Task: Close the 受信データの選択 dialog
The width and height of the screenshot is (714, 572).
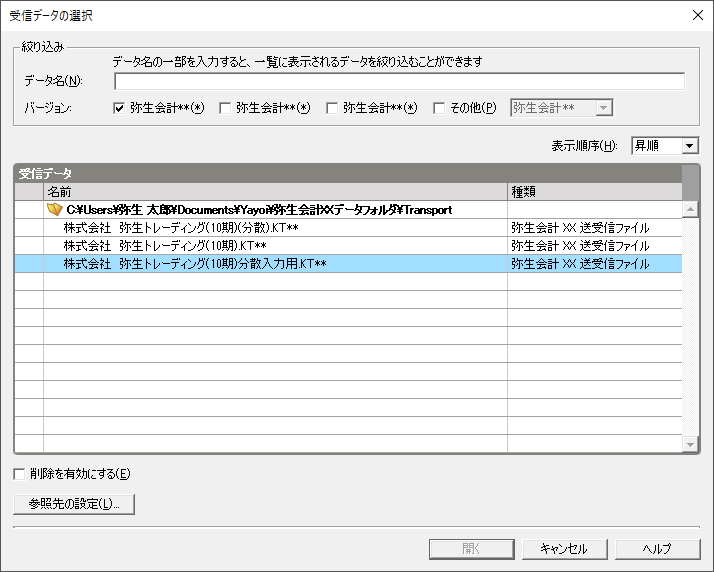Action: click(x=698, y=15)
